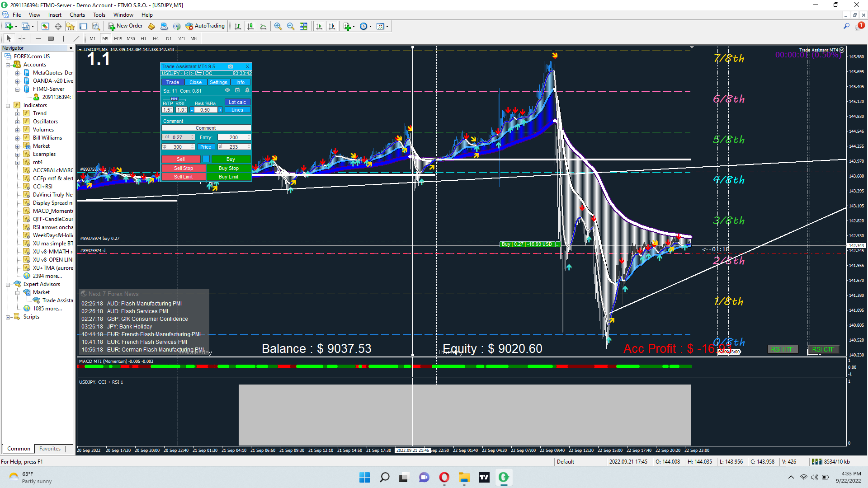Click the Comment input field in Trade Assistant
Screen dimensions: 868x488
coord(206,128)
